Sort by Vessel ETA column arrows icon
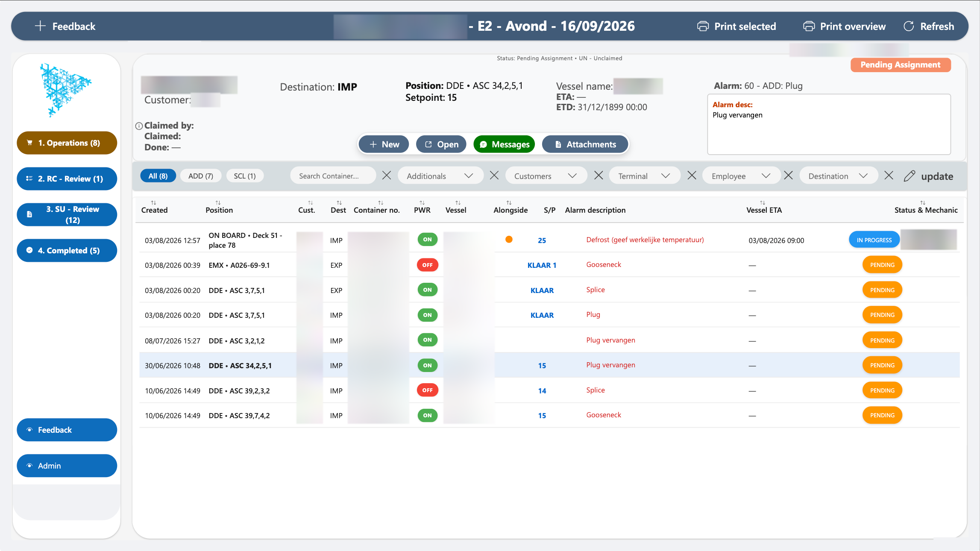The height and width of the screenshot is (551, 980). (763, 202)
